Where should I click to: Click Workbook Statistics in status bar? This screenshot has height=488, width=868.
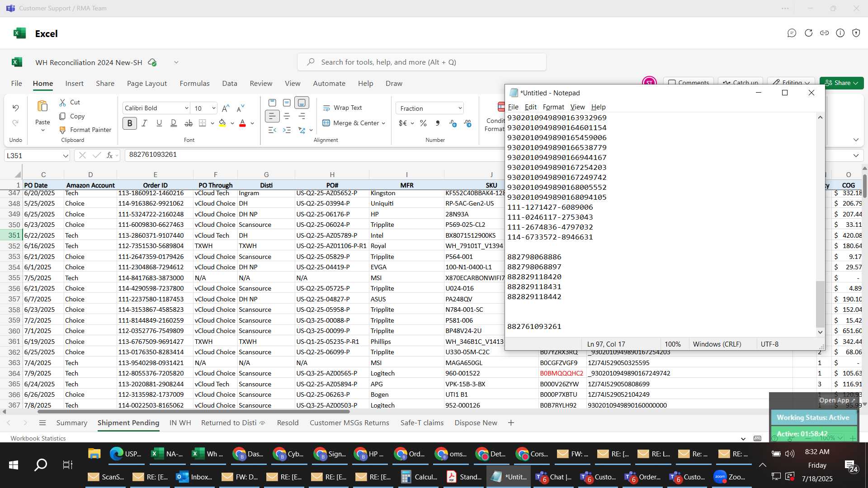[38, 438]
